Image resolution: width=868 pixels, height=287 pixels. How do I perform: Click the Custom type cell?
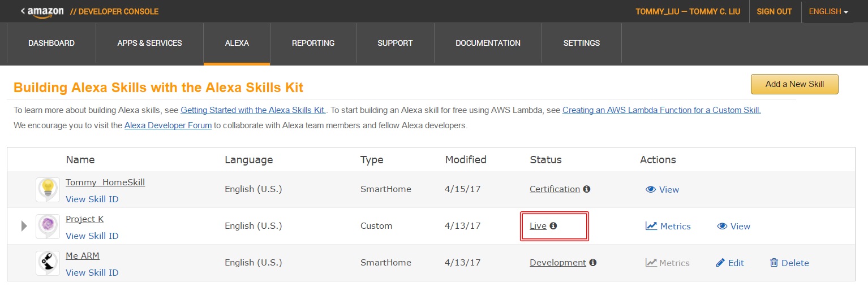376,226
